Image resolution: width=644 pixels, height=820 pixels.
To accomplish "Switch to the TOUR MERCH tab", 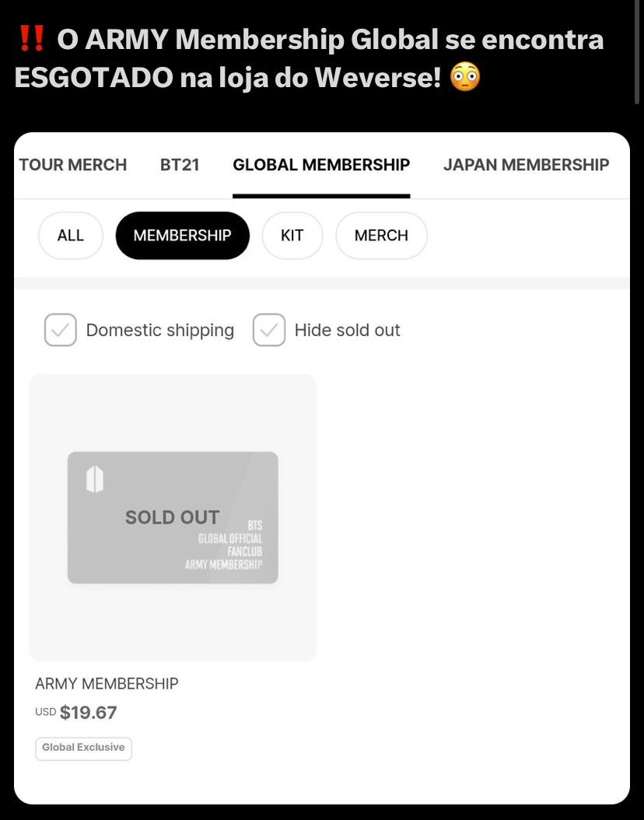I will click(x=72, y=165).
